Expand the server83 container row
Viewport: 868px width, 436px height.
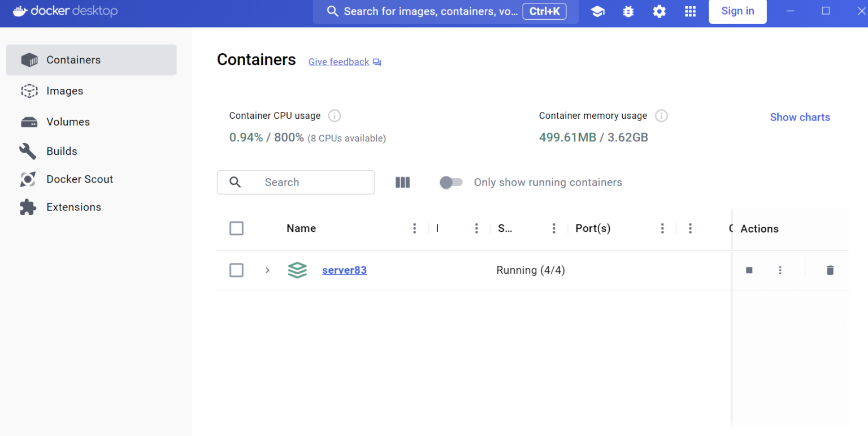coord(267,270)
